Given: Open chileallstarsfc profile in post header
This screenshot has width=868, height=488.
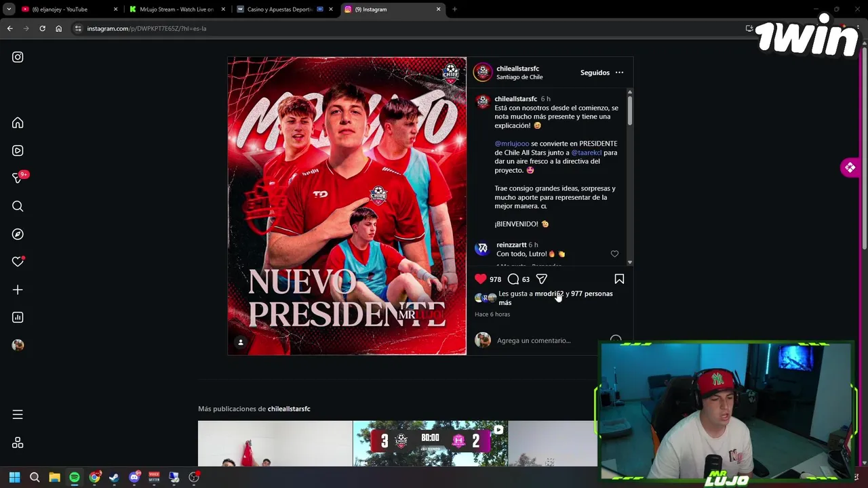Looking at the screenshot, I should tap(517, 68).
